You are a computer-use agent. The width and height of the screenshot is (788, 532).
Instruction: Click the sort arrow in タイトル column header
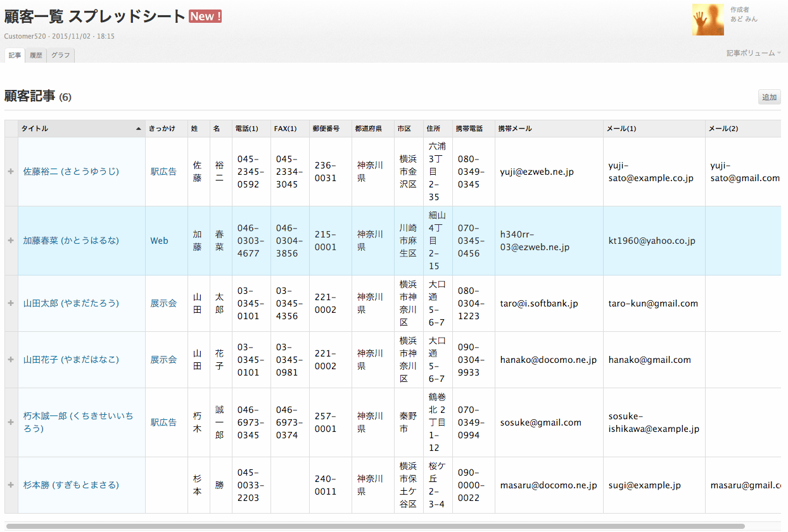pos(138,129)
